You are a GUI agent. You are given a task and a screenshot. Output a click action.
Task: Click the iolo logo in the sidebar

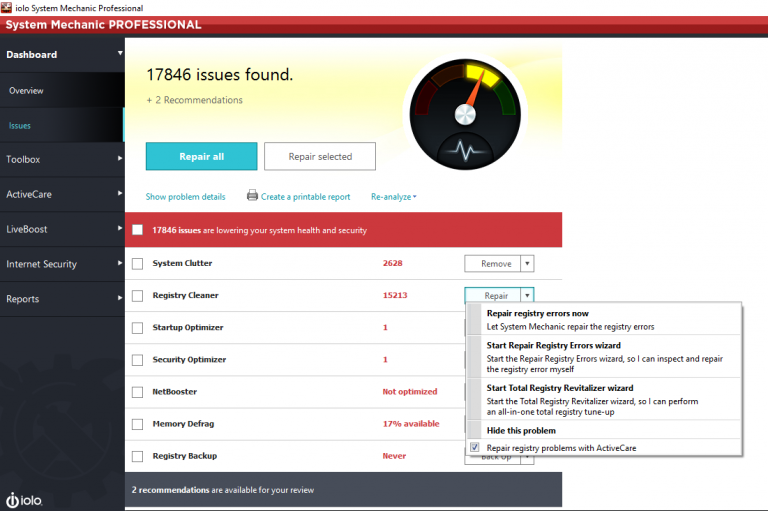click(24, 500)
